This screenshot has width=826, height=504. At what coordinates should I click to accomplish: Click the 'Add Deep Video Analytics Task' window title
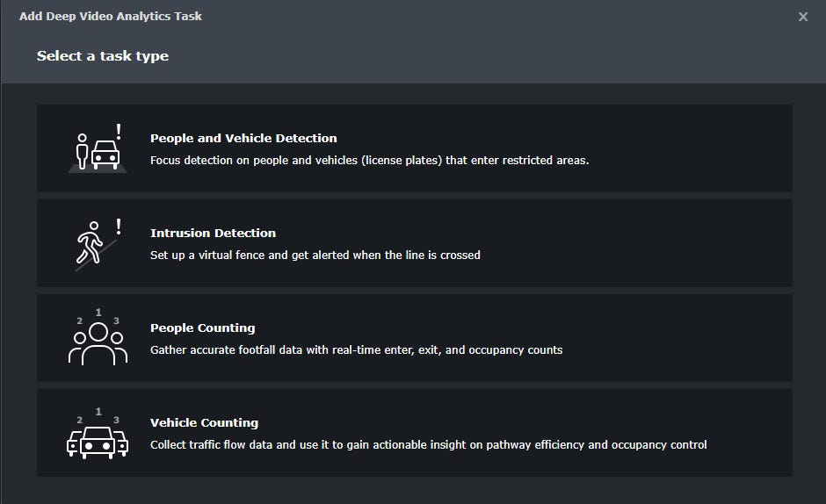click(111, 16)
